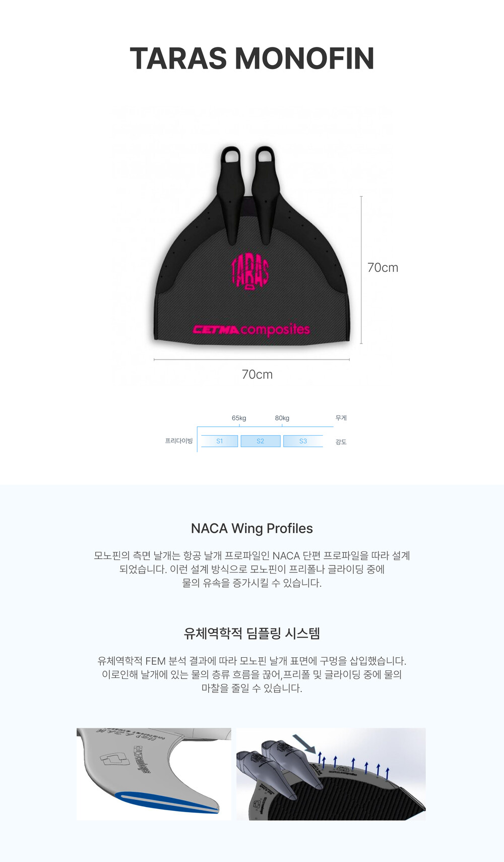504x862 pixels.
Task: Click the 유체역학적 딤플링 시스템 heading
Action: 252,633
